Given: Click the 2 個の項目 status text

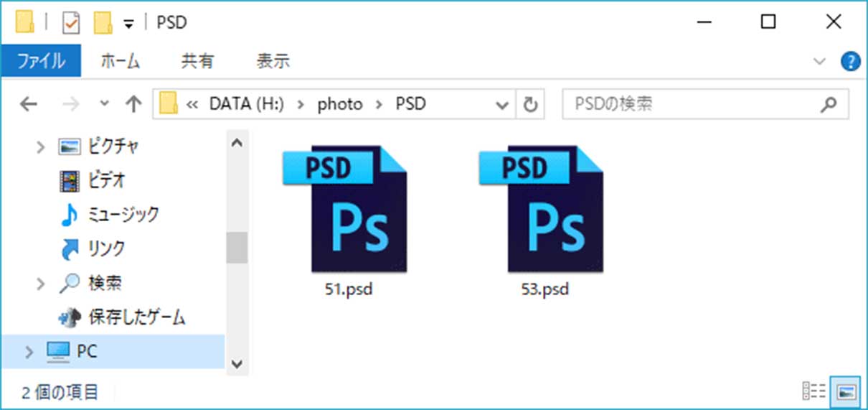Looking at the screenshot, I should (60, 392).
